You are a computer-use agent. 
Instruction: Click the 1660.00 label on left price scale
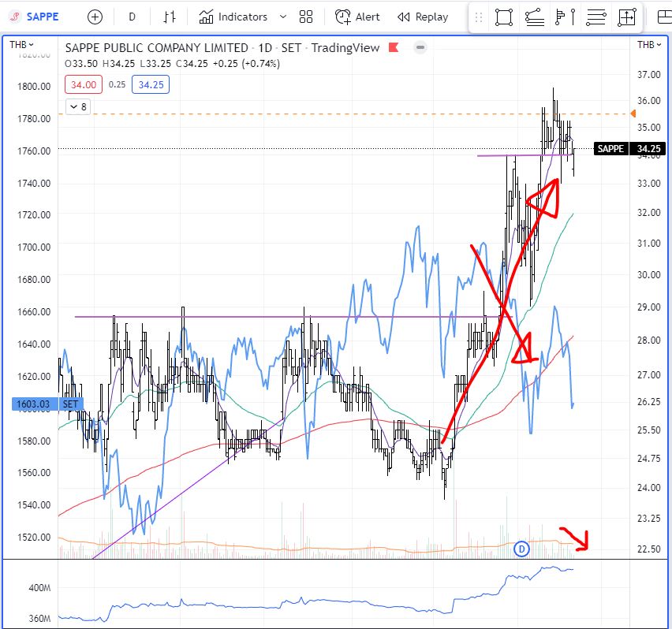(34, 311)
